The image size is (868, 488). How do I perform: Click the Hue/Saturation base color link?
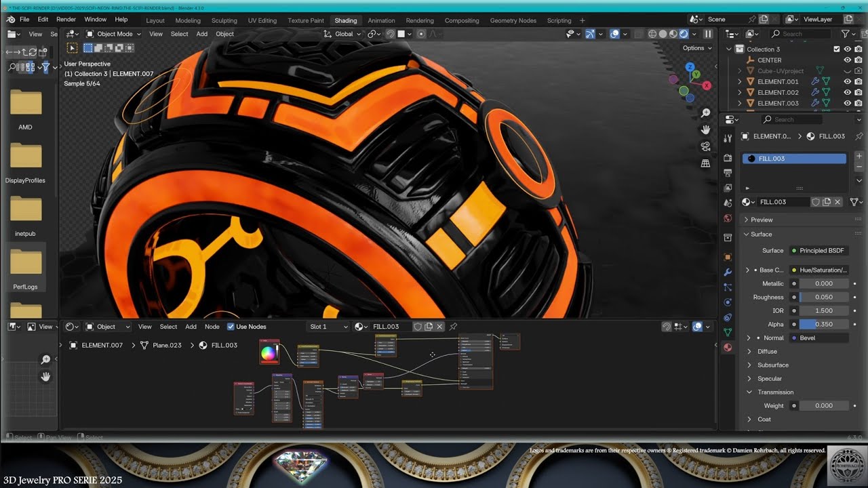click(x=820, y=270)
